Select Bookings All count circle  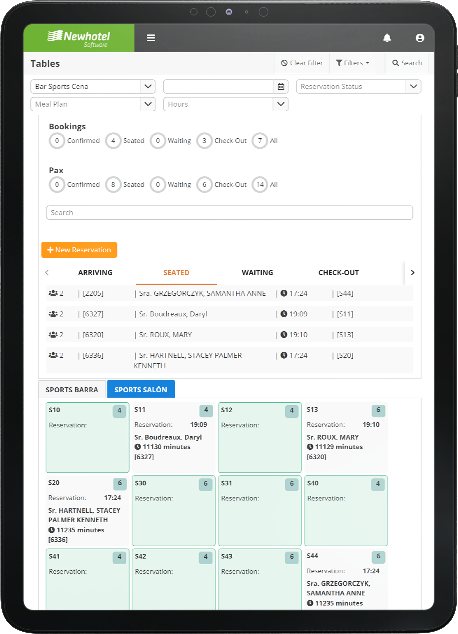[260, 141]
